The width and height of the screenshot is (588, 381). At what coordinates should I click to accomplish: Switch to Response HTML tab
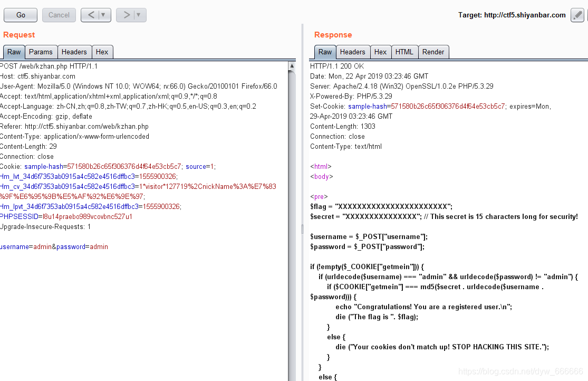(x=404, y=52)
